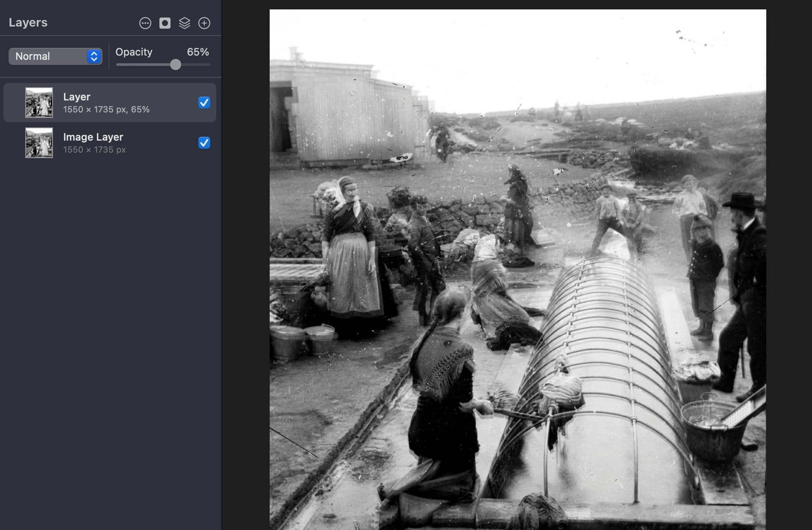Click the Layers panel title
This screenshot has height=530, width=812.
tap(28, 22)
